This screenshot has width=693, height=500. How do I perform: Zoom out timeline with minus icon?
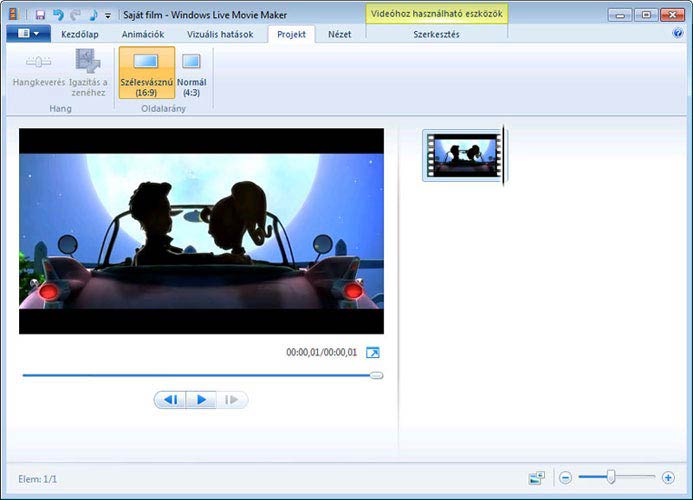point(565,479)
